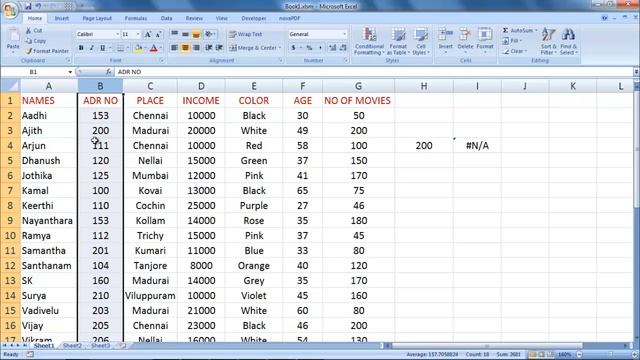
Task: Apply the red font color
Action: click(153, 48)
